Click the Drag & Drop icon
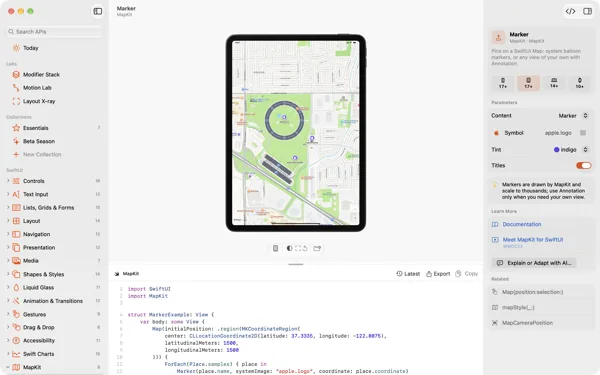 pyautogui.click(x=16, y=327)
